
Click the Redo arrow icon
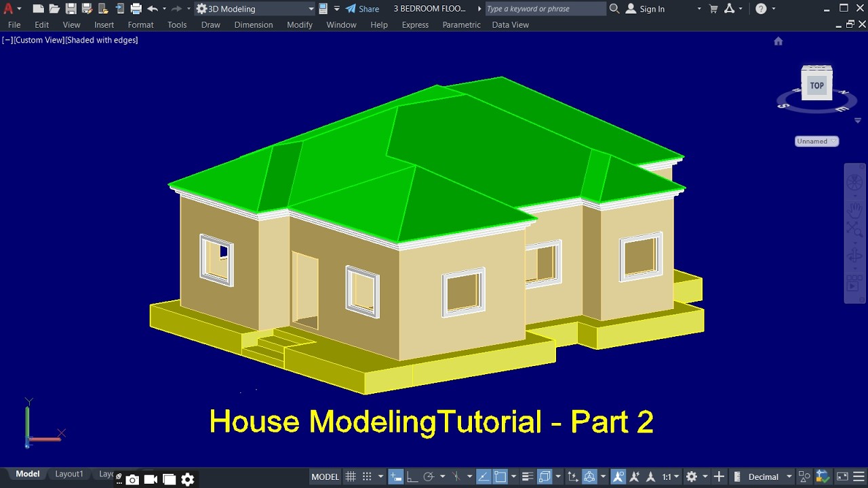tap(176, 9)
